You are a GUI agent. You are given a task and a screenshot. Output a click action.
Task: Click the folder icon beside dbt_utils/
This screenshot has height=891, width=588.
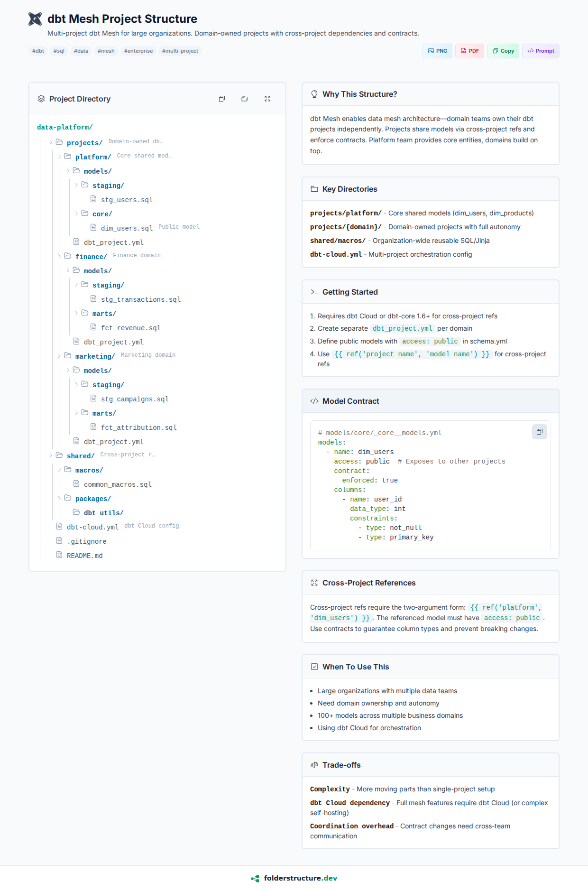click(76, 512)
